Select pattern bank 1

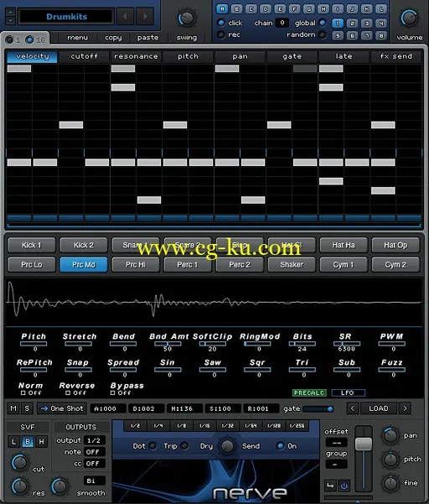point(338,23)
